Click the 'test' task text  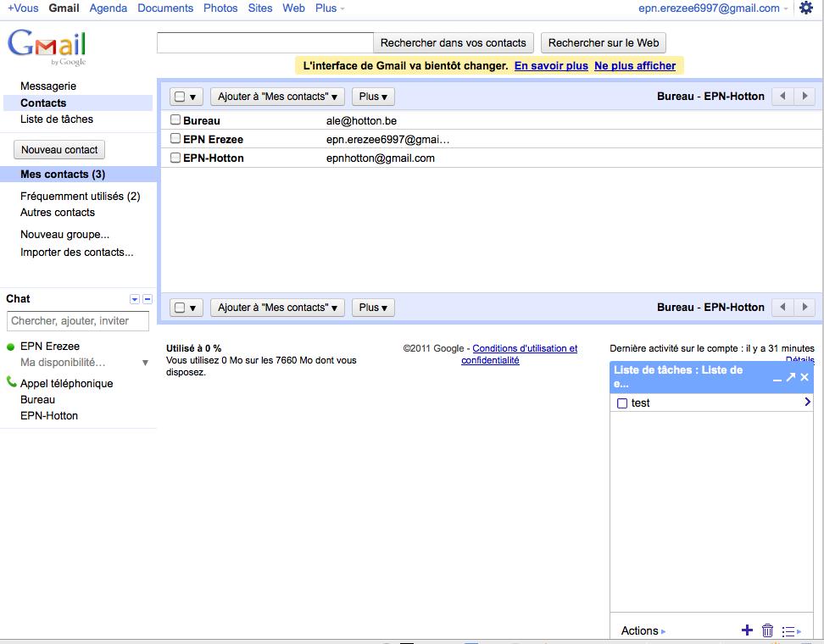tap(641, 402)
